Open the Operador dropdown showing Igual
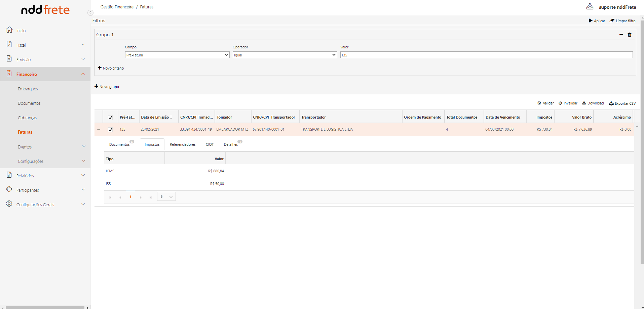 coord(285,55)
